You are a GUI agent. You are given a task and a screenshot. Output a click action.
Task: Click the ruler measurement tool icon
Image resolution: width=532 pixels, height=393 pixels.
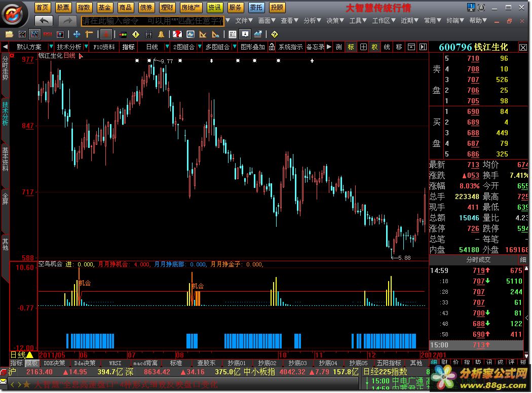89,34
